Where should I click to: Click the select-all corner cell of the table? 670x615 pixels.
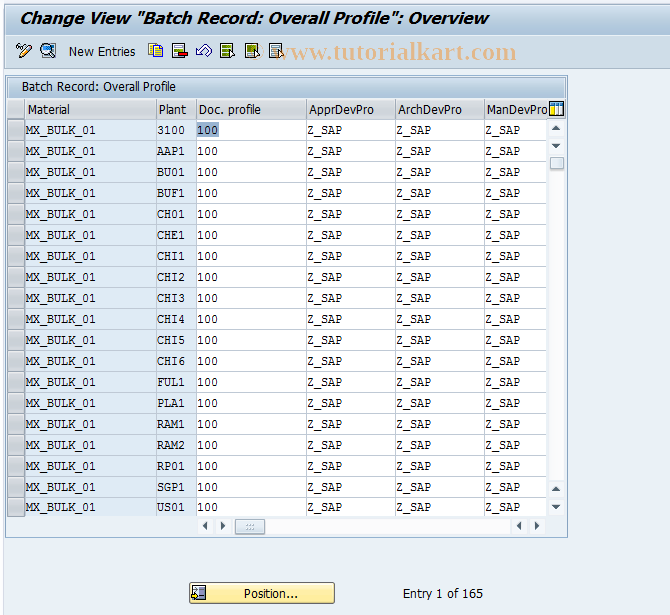(16, 109)
